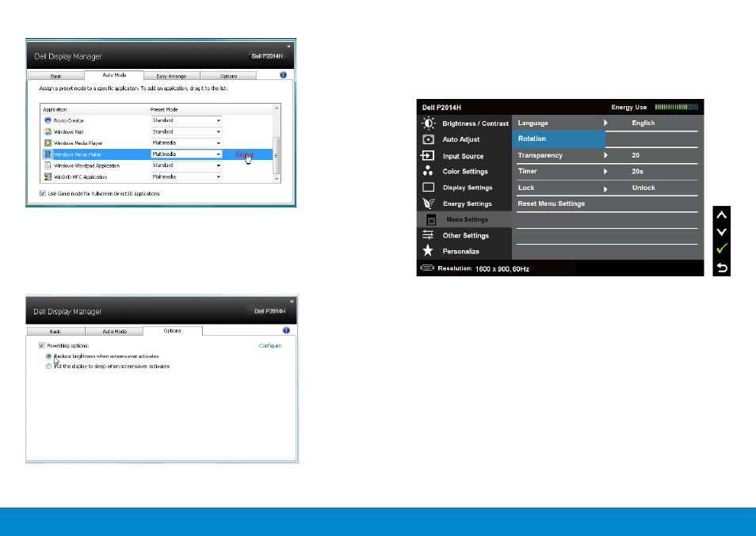Click scrollbar up arrow in application list
The image size is (756, 536).
tap(277, 108)
